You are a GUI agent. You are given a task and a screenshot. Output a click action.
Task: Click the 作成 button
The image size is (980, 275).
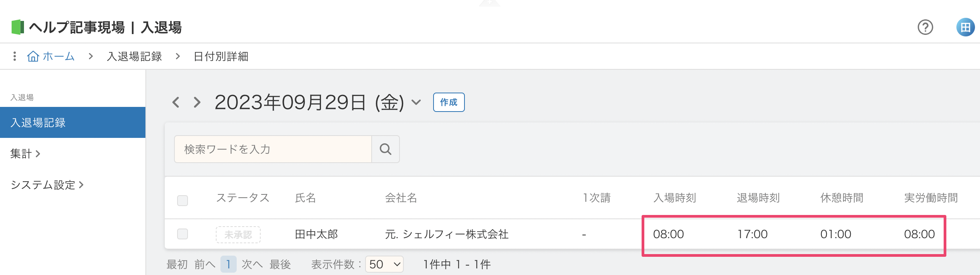click(449, 102)
